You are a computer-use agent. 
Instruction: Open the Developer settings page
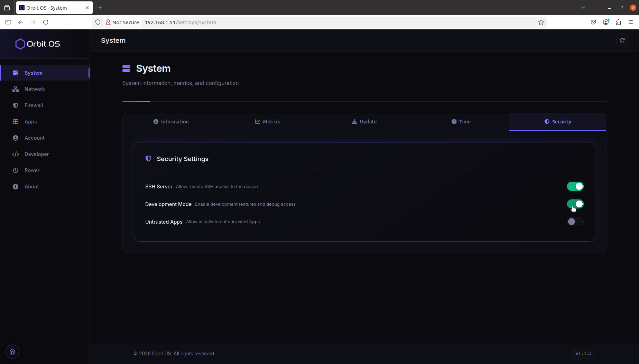pos(45,154)
